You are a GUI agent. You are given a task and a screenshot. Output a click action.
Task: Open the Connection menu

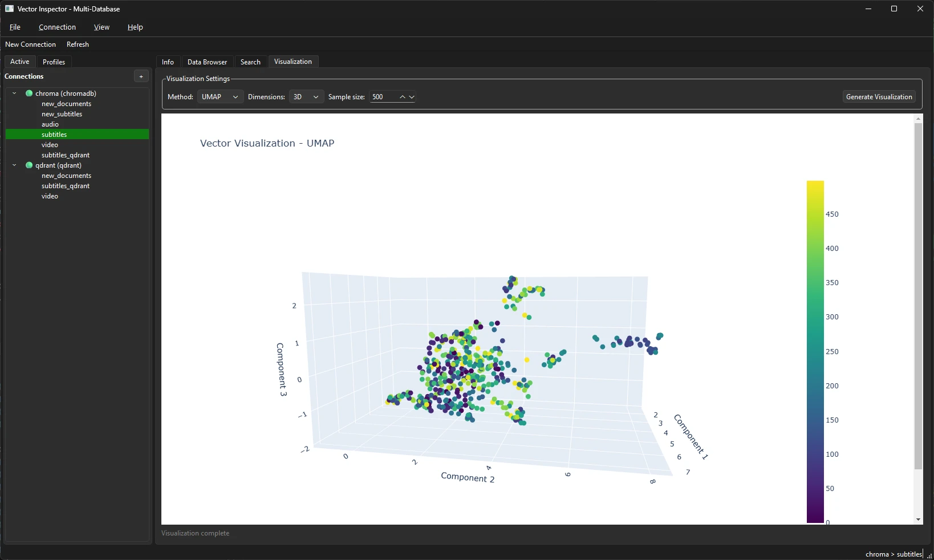pyautogui.click(x=57, y=27)
